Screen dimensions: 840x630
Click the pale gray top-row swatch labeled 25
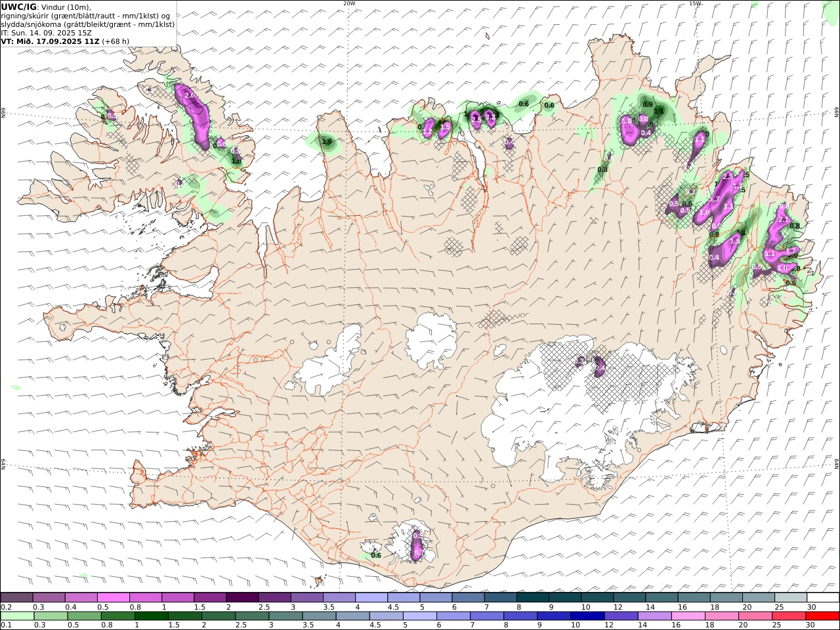point(791,597)
